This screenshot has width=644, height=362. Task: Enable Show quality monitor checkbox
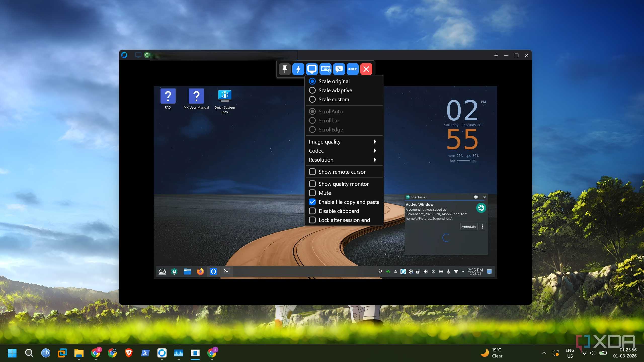[312, 184]
